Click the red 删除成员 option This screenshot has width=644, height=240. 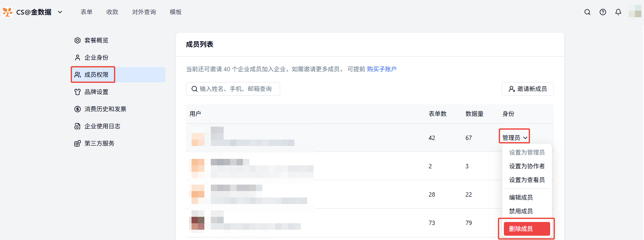(x=527, y=229)
